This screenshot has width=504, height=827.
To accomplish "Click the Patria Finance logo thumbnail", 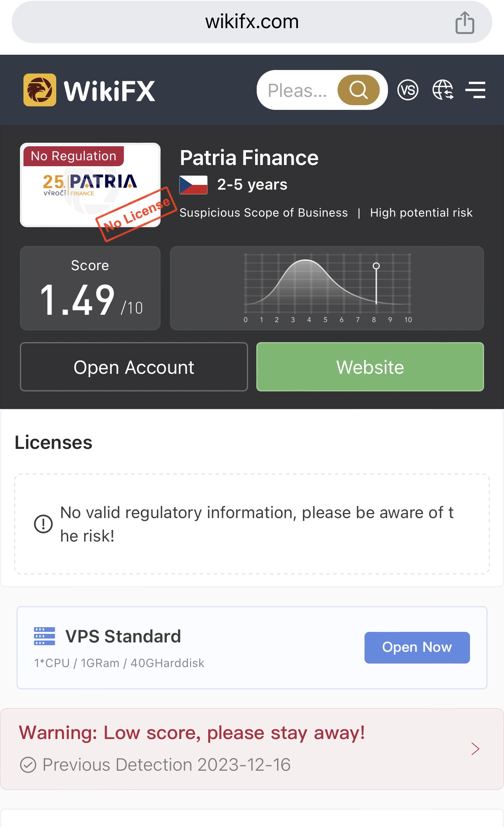I will point(90,185).
